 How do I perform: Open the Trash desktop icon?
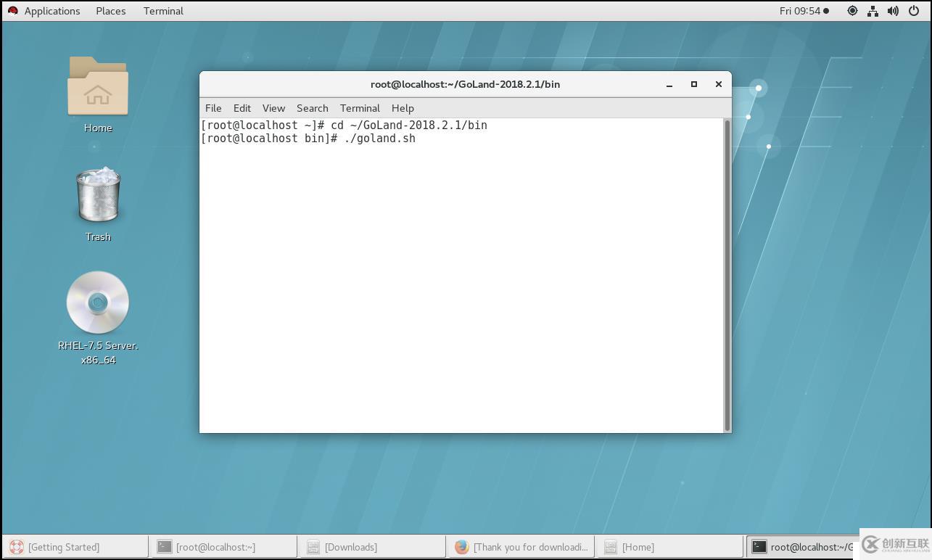(98, 194)
